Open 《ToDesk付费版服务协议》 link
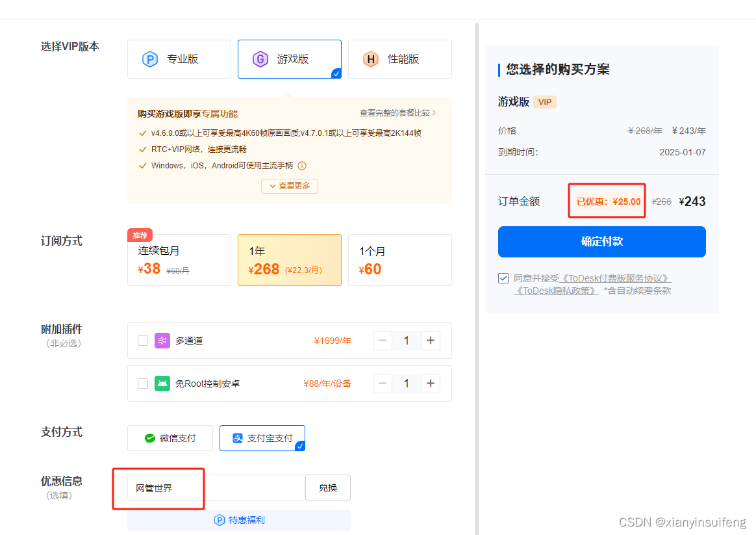The width and height of the screenshot is (756, 535). pyautogui.click(x=616, y=278)
